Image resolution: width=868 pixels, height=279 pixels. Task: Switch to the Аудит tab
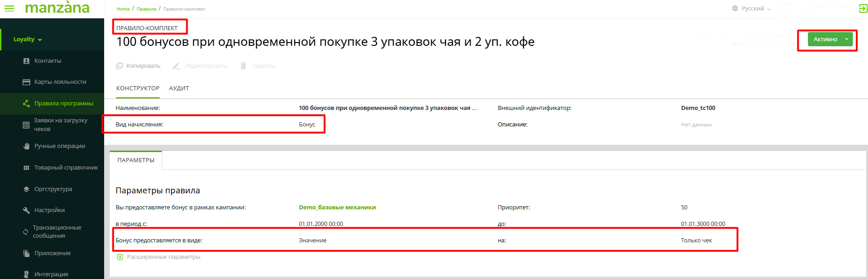pyautogui.click(x=179, y=88)
